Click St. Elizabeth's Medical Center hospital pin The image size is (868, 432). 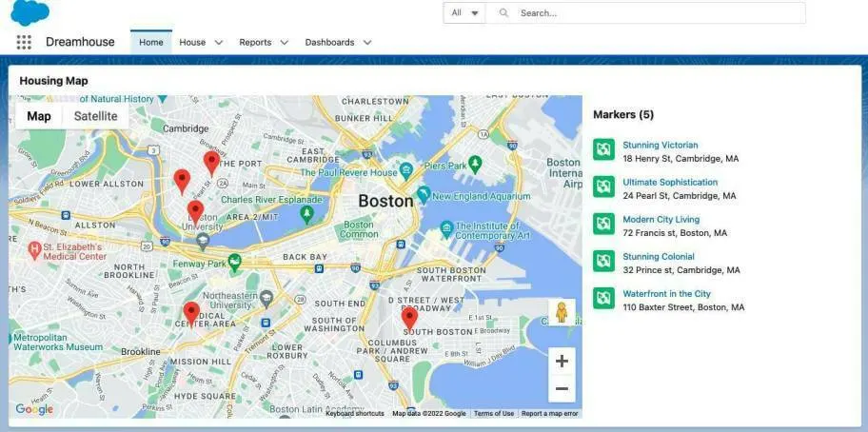[35, 250]
